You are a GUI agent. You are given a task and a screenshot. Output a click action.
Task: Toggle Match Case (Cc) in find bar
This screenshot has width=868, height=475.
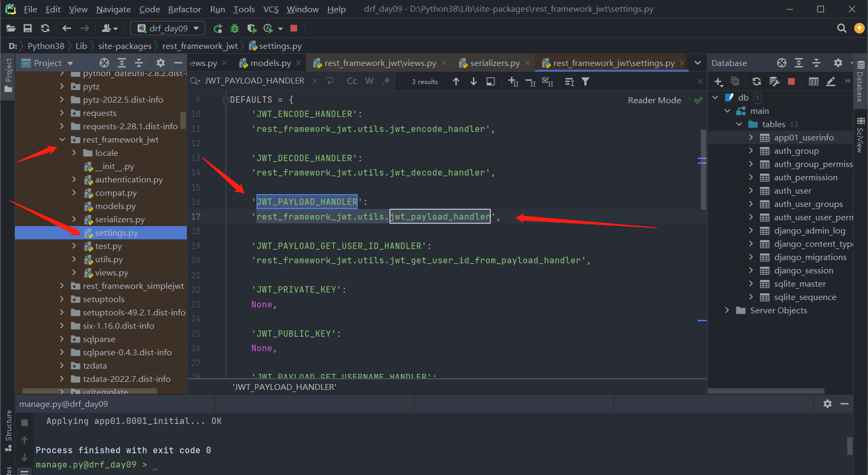tap(352, 81)
